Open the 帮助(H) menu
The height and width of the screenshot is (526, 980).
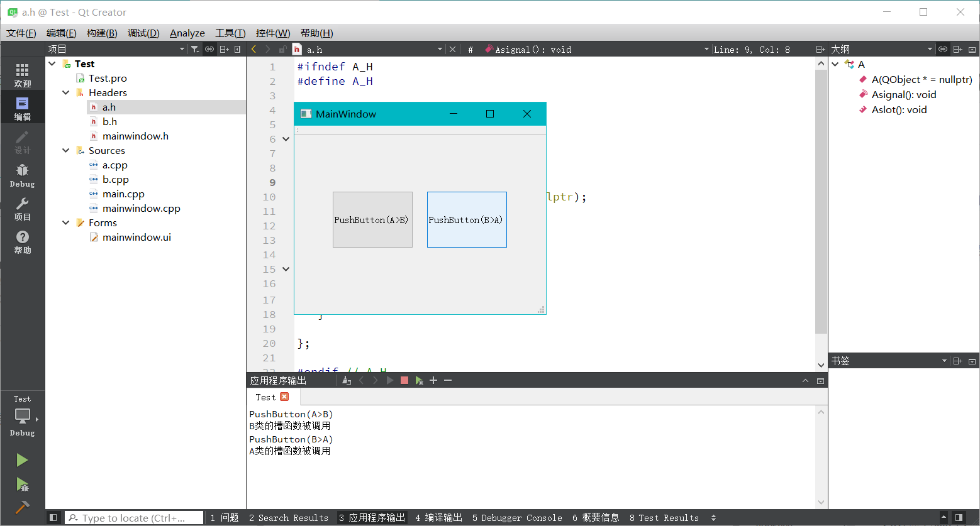click(x=317, y=33)
